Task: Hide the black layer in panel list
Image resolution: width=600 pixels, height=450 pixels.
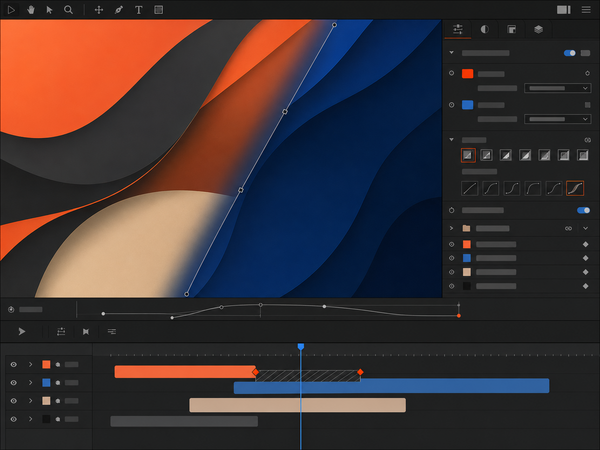Action: pyautogui.click(x=452, y=286)
